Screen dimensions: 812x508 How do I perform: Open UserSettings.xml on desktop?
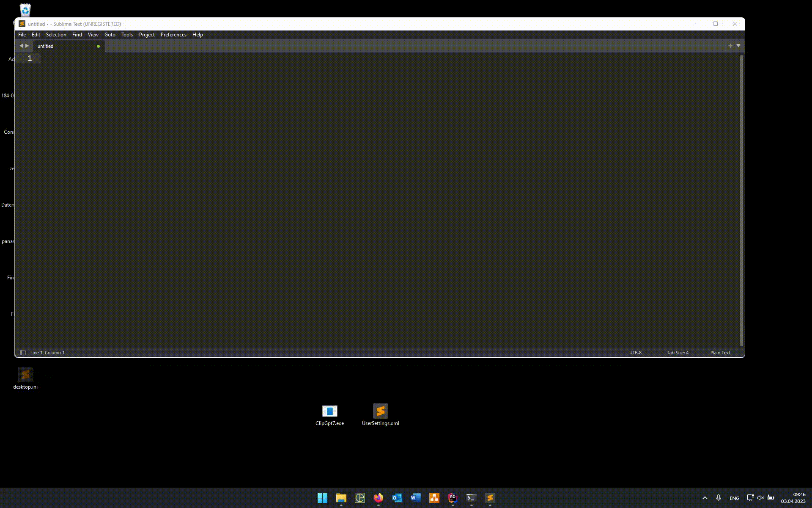[x=381, y=411]
